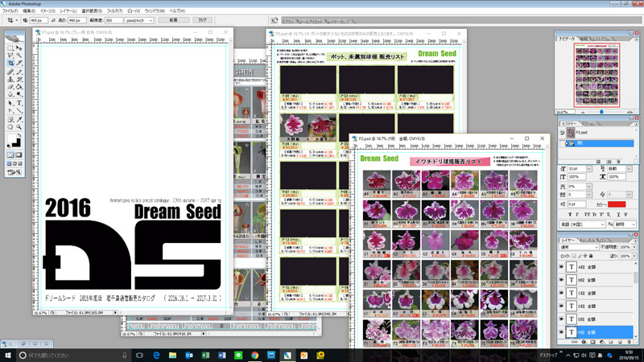
Task: Open the anti-aliasing 鮮明 dropdown
Action: click(625, 224)
